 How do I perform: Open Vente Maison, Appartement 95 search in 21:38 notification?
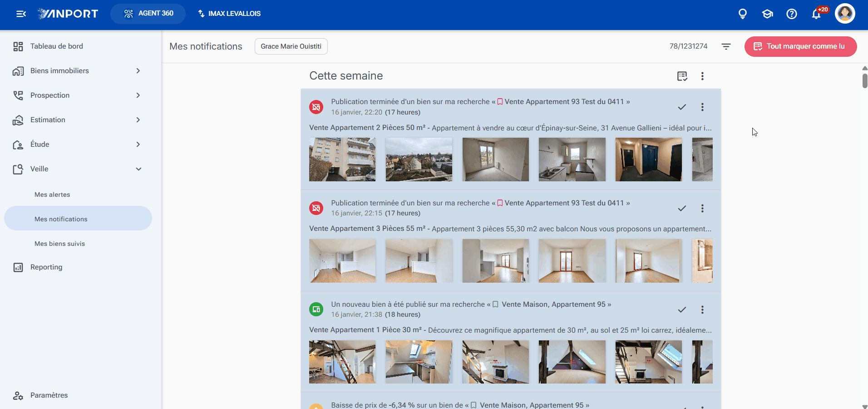click(x=553, y=304)
